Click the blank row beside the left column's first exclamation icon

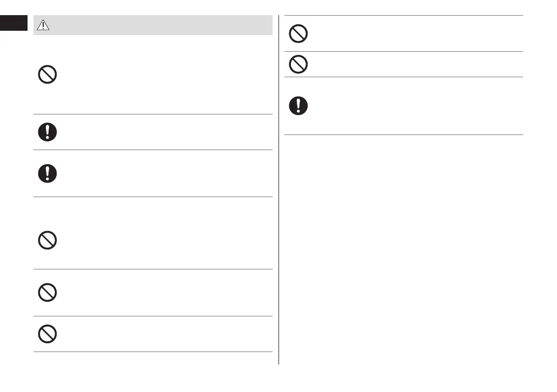tap(162, 132)
